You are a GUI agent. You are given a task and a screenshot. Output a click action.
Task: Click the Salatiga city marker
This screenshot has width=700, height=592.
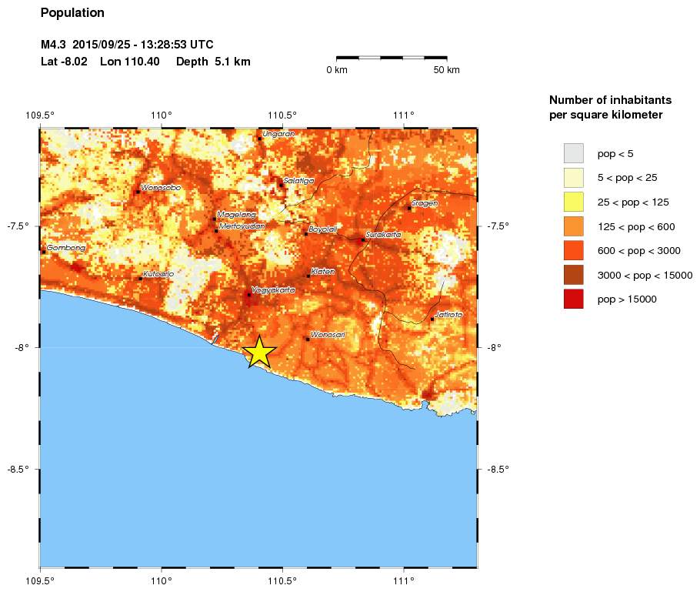click(x=282, y=185)
